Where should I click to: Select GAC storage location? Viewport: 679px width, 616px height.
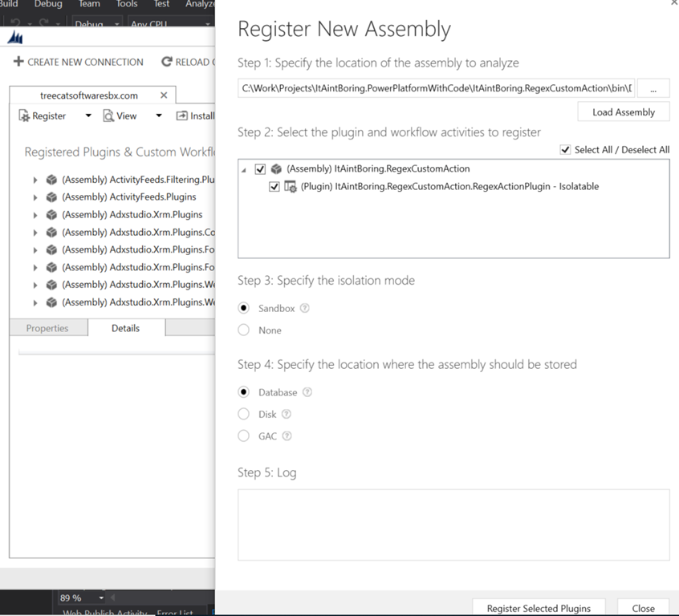coord(244,436)
